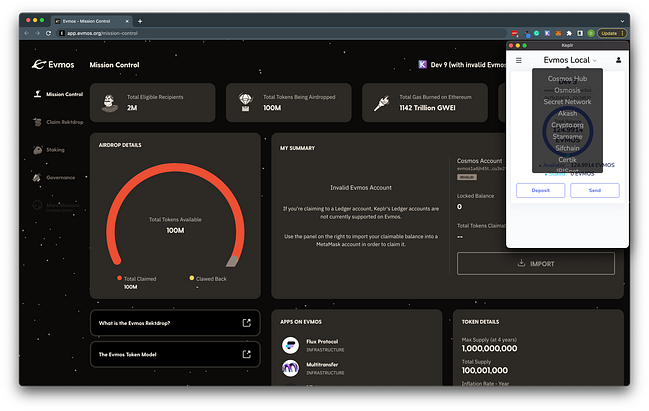
Task: Expand the tab search chevron at top right
Action: pyautogui.click(x=622, y=21)
